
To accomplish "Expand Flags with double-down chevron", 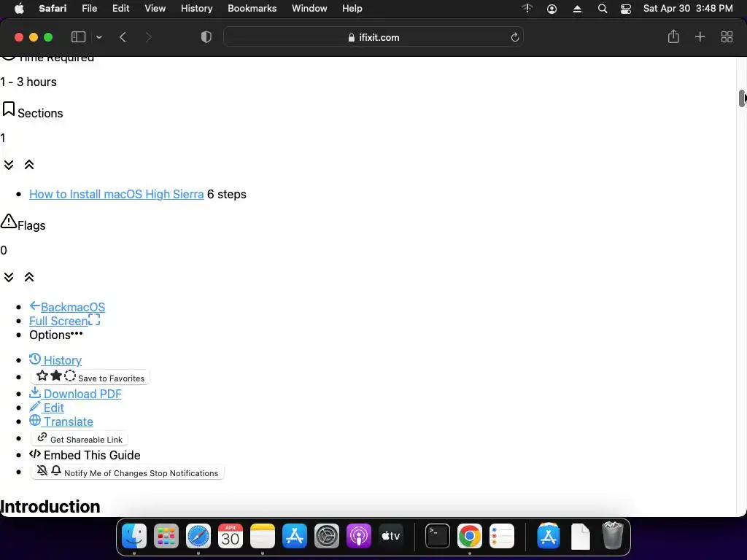I will pos(9,277).
